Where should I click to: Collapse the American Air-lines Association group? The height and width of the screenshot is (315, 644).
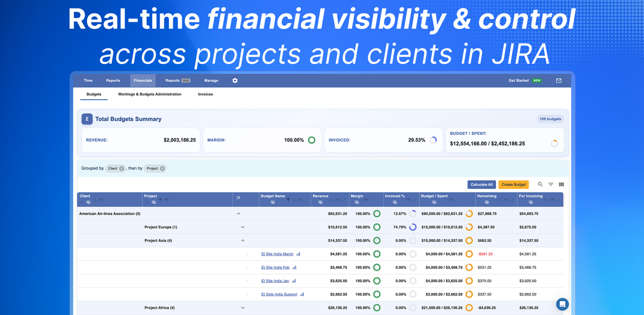pos(238,214)
